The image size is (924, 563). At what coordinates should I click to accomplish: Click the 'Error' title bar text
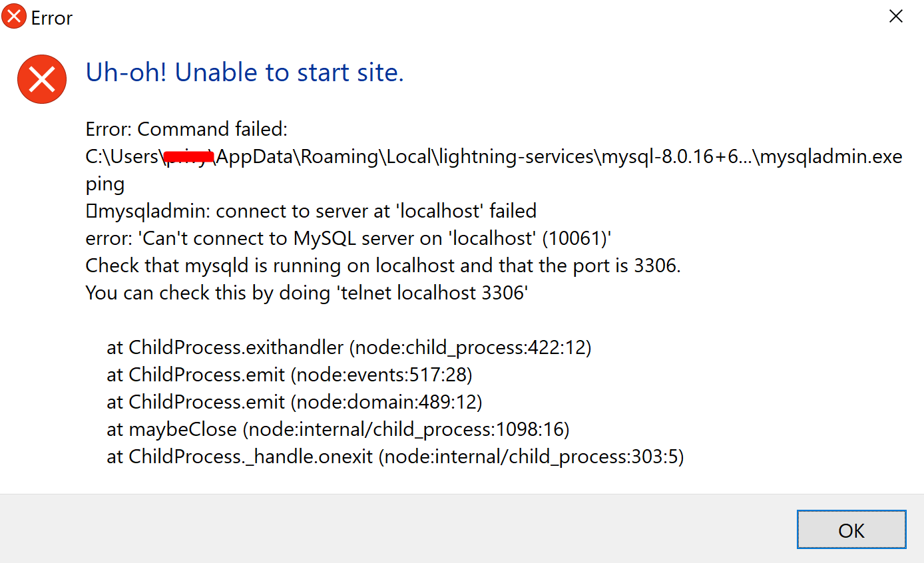pos(52,18)
